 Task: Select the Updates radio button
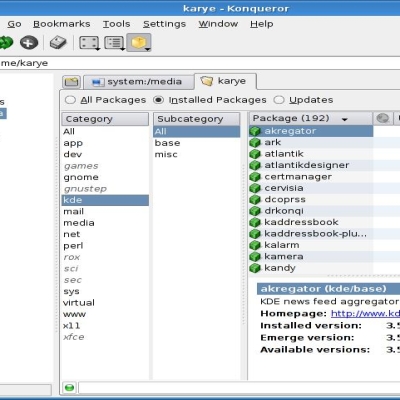[x=279, y=100]
